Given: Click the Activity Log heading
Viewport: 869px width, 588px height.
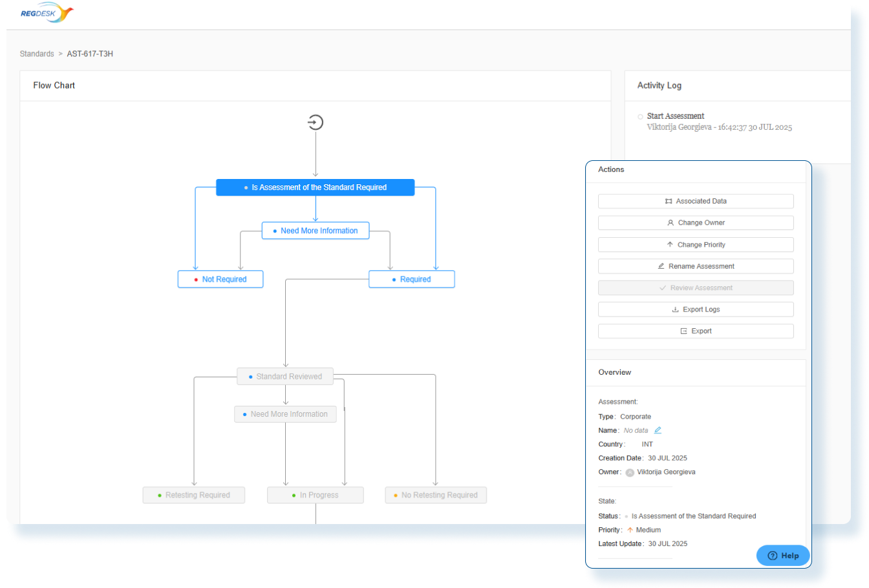Looking at the screenshot, I should tap(660, 85).
